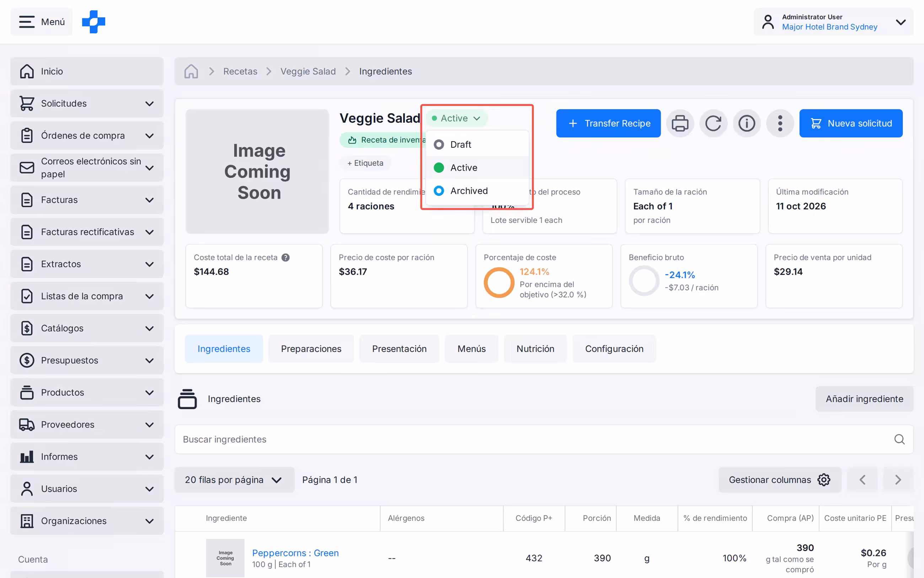Click the Veggie Salad recipe image placeholder
This screenshot has height=578, width=924.
pyautogui.click(x=257, y=171)
